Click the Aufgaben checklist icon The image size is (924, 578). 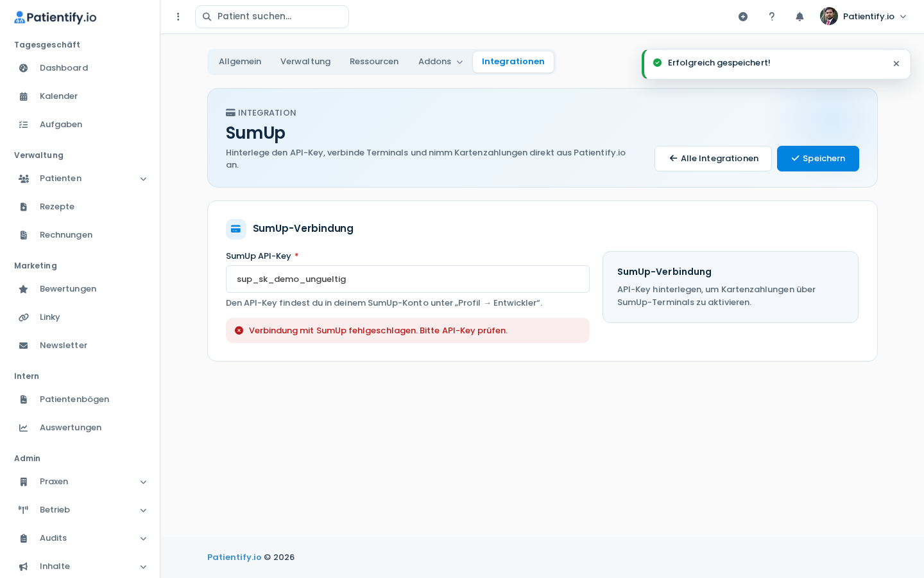(24, 125)
